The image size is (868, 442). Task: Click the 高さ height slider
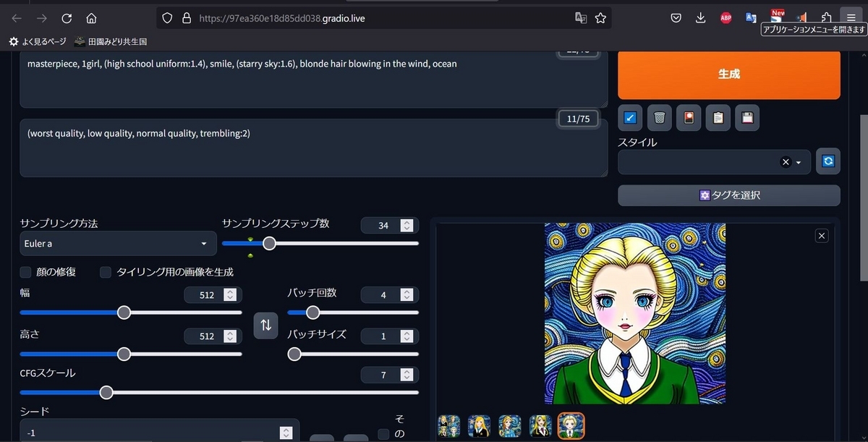(131, 354)
